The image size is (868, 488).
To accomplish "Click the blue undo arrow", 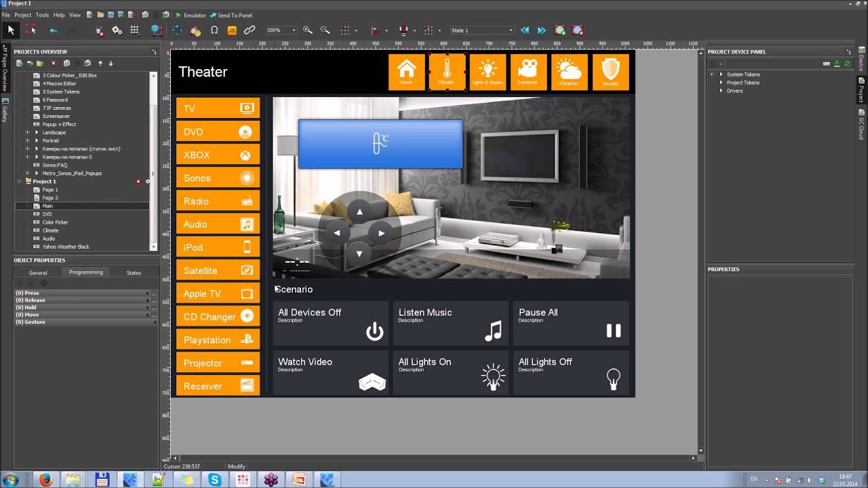I will pos(53,30).
